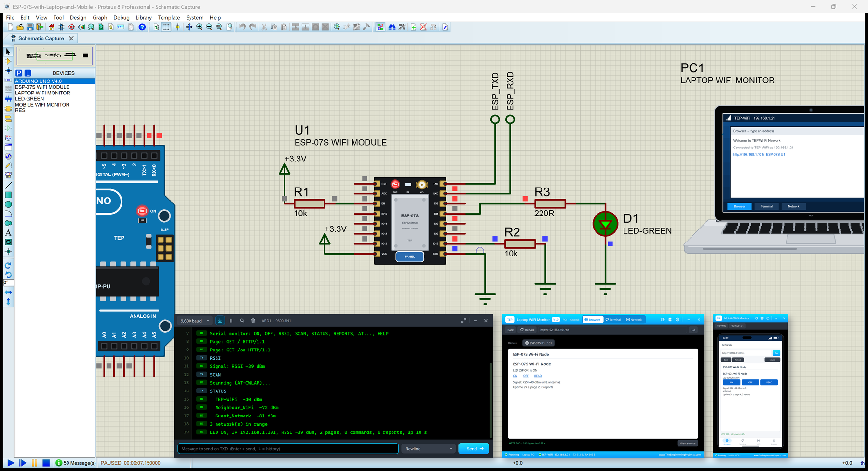
Task: Select the Text script 'A' tool
Action: (x=8, y=232)
